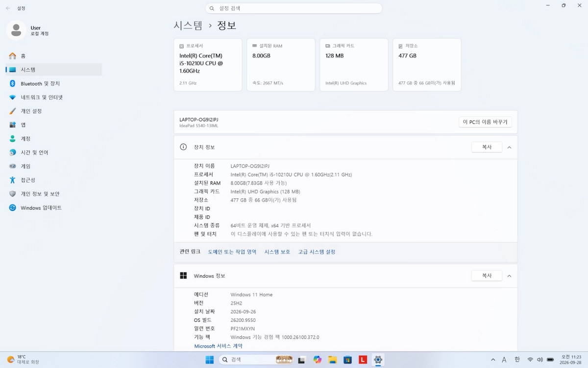Open the 그래픽 카드 summary card
This screenshot has height=368, width=588.
click(354, 65)
